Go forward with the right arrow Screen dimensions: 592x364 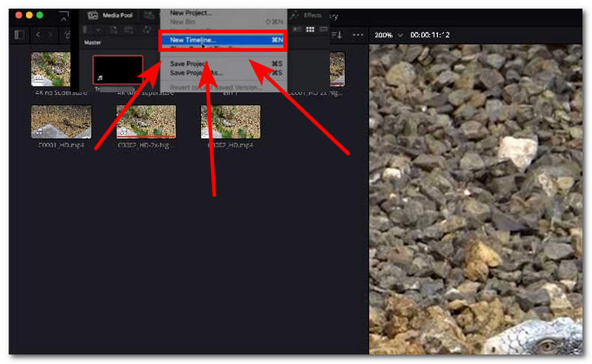coord(50,35)
